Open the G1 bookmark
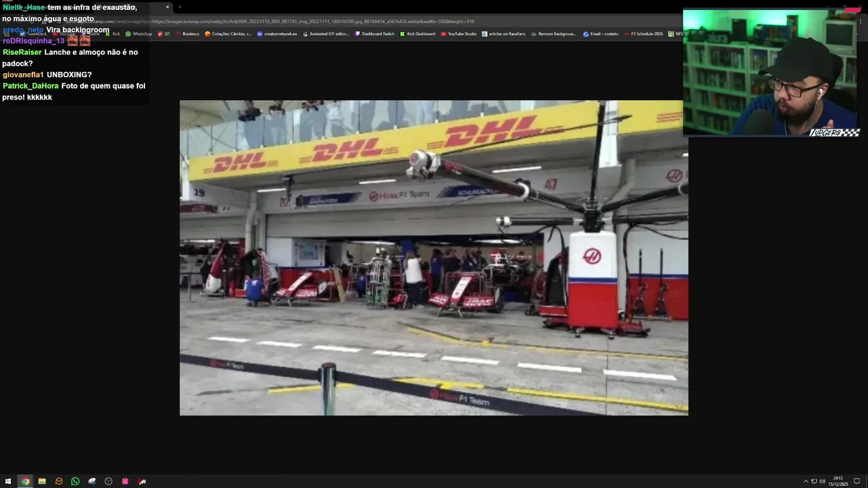The width and height of the screenshot is (868, 488). click(163, 33)
